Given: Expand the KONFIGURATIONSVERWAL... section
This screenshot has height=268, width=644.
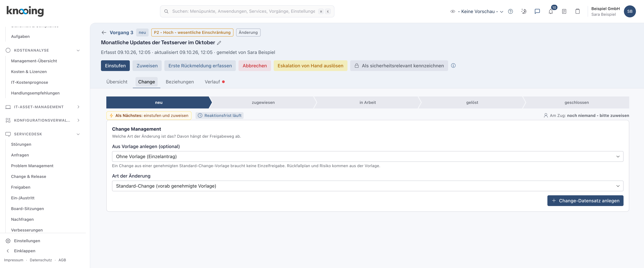Looking at the screenshot, I should click(78, 120).
